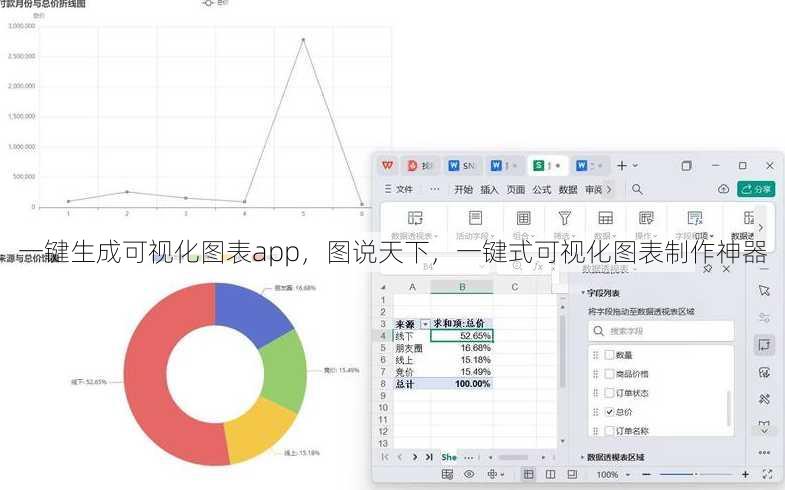Open the red PDF document tab
The width and height of the screenshot is (785, 490).
420,166
